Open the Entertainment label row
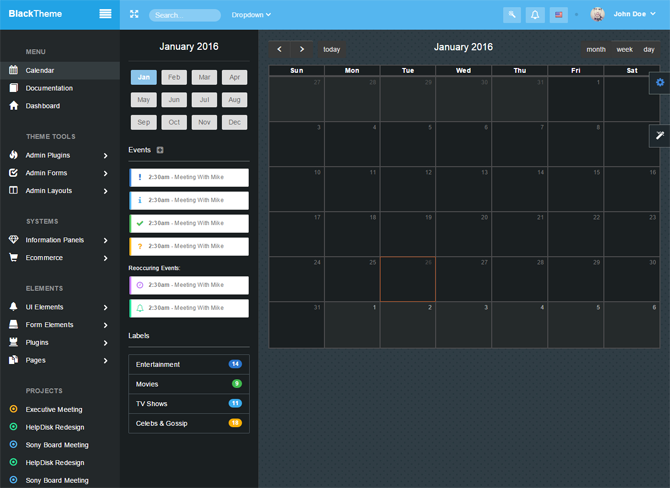The width and height of the screenshot is (670, 488). [189, 364]
